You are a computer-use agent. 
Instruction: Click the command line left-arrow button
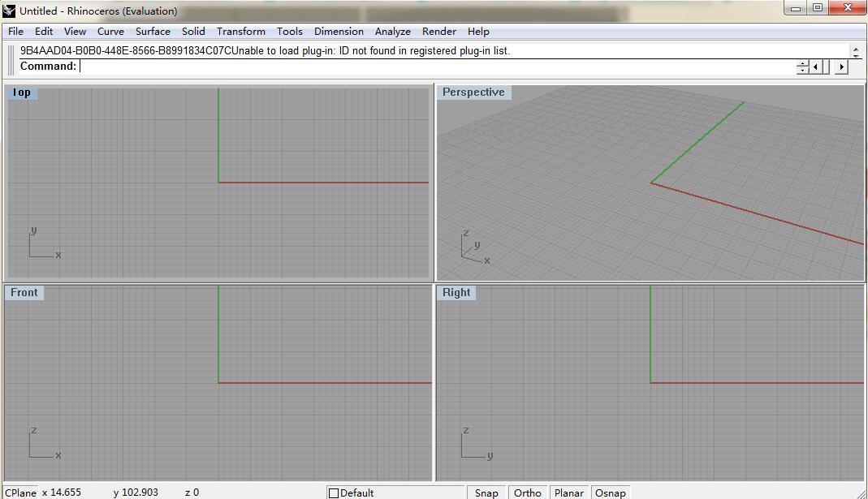[x=815, y=67]
